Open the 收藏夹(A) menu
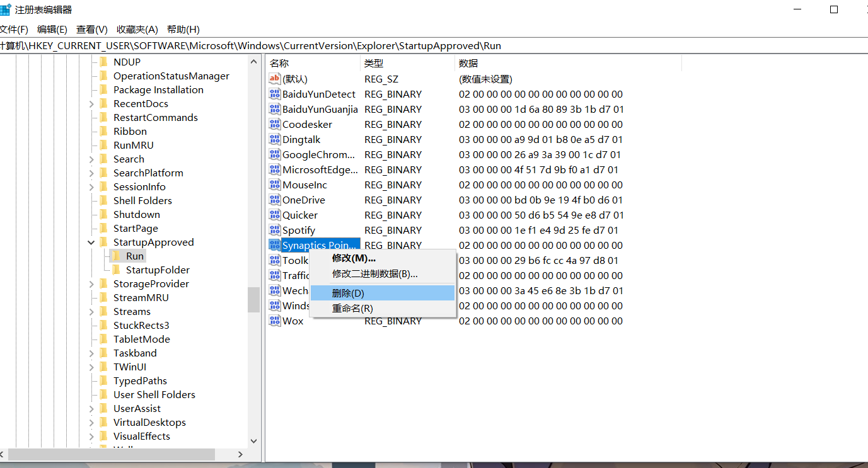Image resolution: width=868 pixels, height=468 pixels. coord(137,29)
